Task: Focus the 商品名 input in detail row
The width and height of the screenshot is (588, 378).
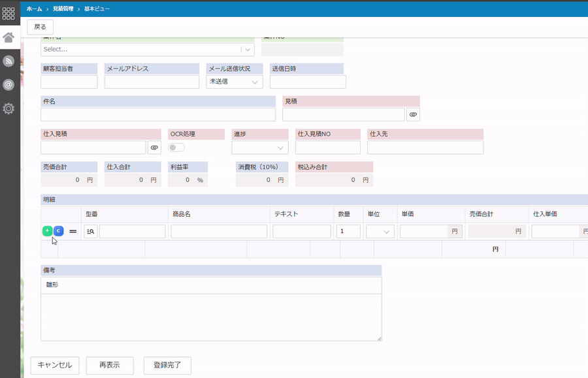Action: pos(219,232)
